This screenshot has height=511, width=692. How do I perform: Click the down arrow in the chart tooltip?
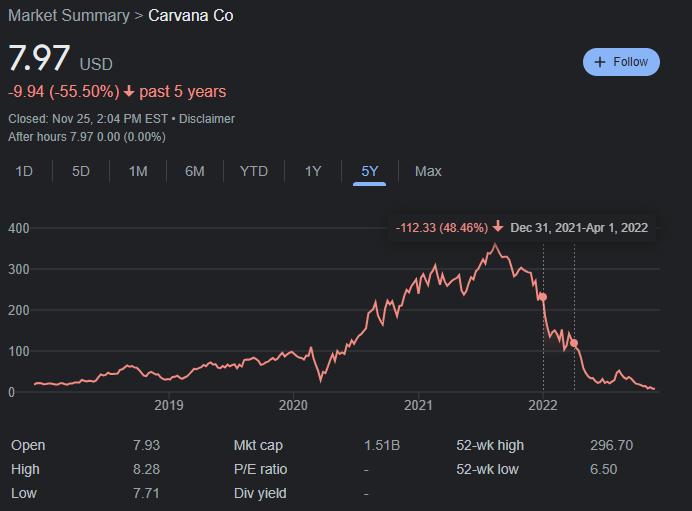[x=497, y=227]
